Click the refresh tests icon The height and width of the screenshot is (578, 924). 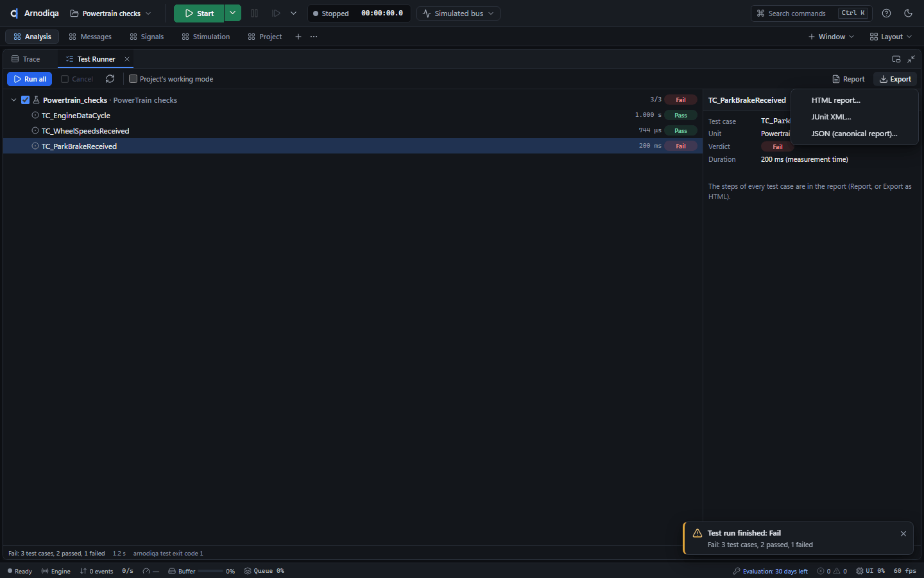pos(110,79)
